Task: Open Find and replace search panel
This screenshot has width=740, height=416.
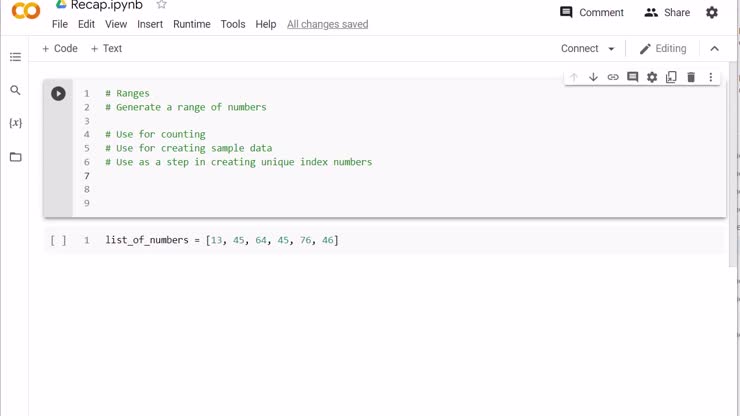Action: pyautogui.click(x=15, y=90)
